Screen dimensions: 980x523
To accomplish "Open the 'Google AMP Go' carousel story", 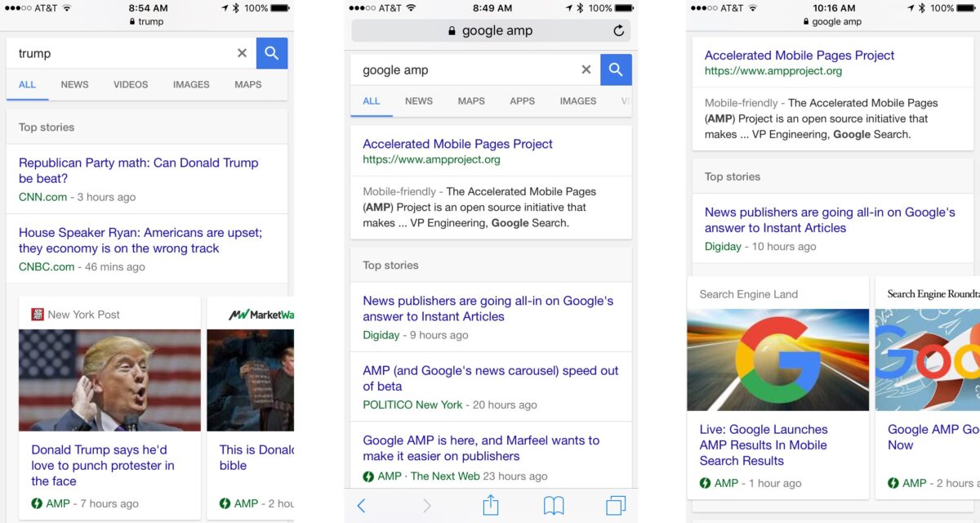I will pos(933,437).
